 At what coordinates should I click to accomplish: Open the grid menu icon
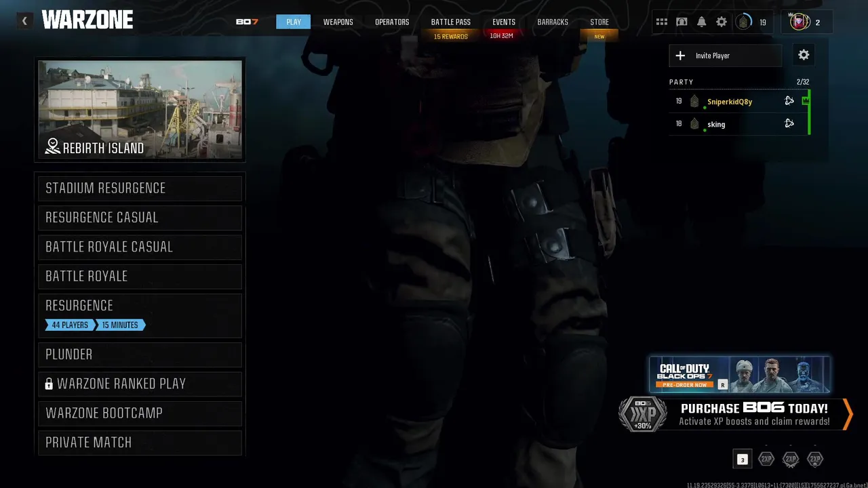662,22
